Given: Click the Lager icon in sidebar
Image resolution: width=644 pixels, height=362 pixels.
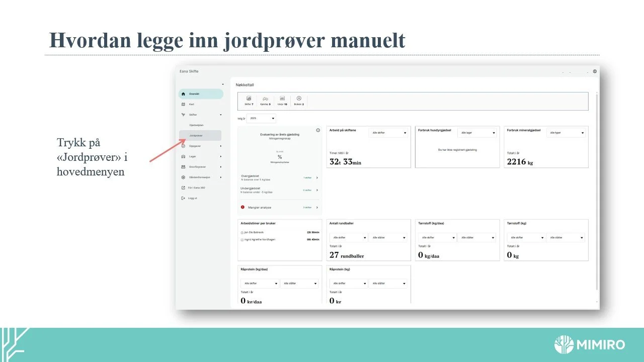Looking at the screenshot, I should [x=183, y=156].
